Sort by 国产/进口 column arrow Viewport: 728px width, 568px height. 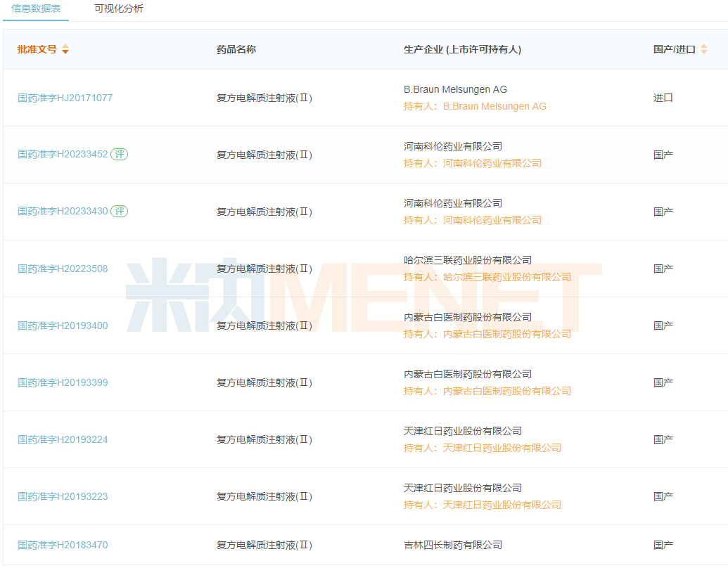pos(703,49)
